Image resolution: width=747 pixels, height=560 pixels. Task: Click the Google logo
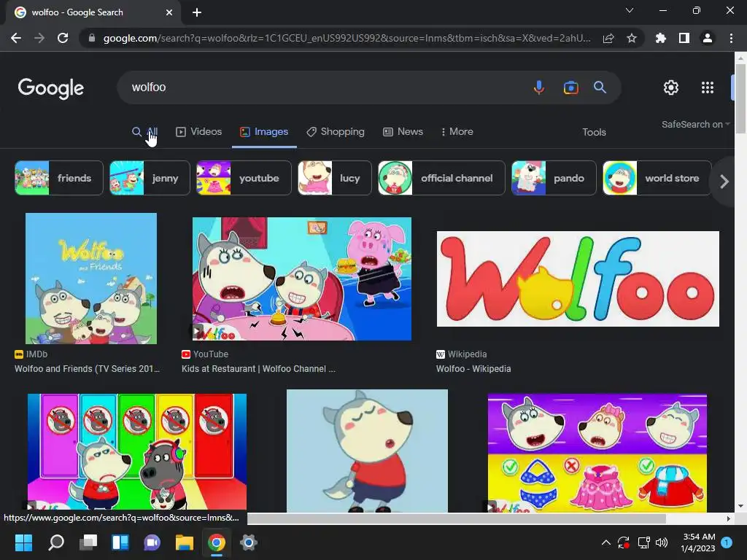[51, 88]
